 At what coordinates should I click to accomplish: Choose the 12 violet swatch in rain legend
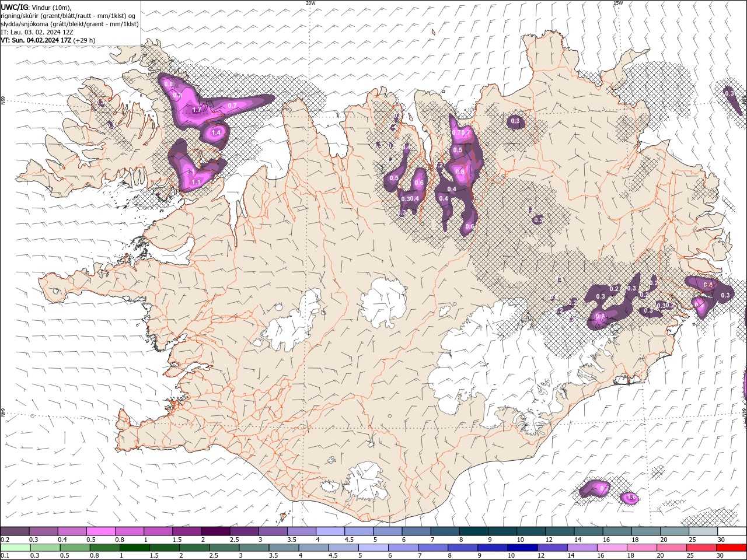pos(552,548)
